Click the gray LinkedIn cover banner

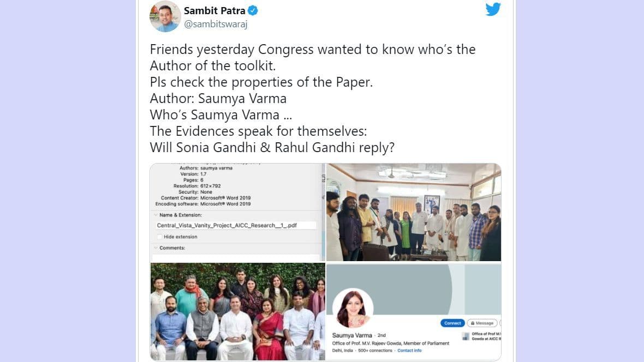(x=414, y=289)
